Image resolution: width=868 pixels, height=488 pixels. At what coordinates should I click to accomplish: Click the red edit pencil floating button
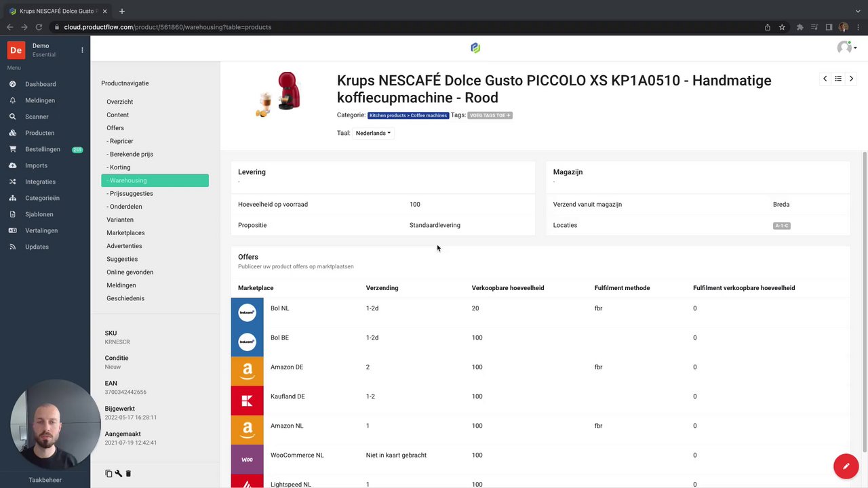[x=846, y=466]
